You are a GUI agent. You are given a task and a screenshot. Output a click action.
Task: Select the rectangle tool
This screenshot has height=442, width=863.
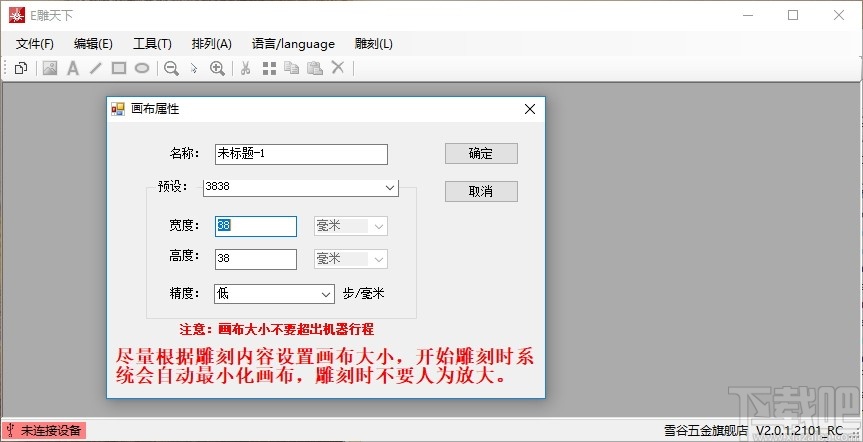coord(119,68)
